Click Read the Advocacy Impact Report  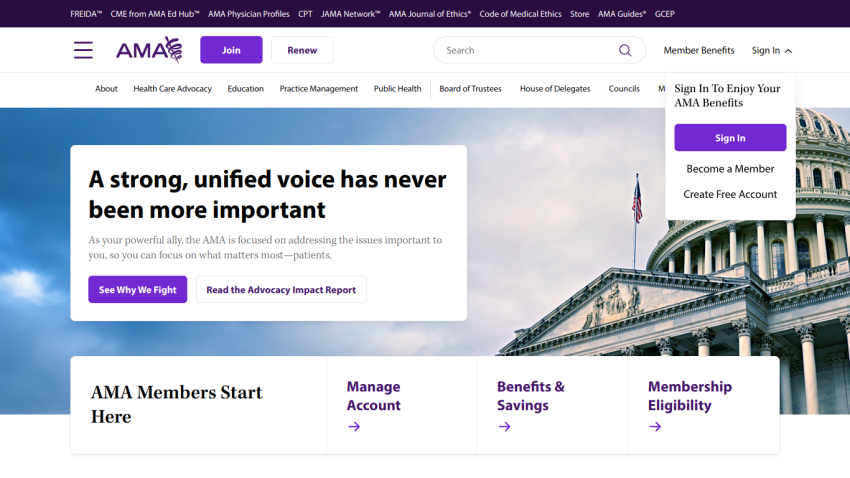point(281,289)
